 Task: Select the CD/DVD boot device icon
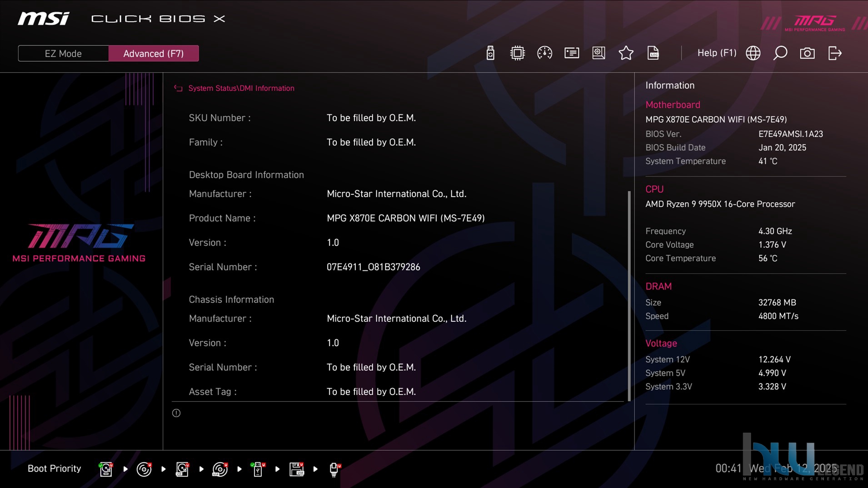coord(144,469)
